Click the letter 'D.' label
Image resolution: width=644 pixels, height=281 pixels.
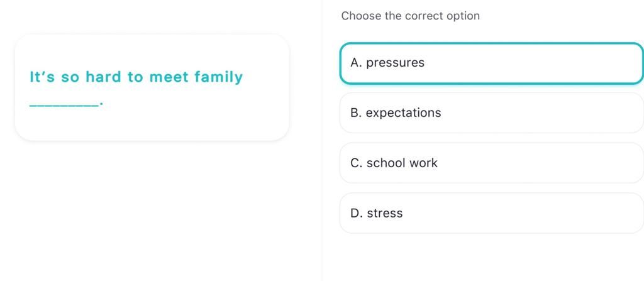point(356,214)
